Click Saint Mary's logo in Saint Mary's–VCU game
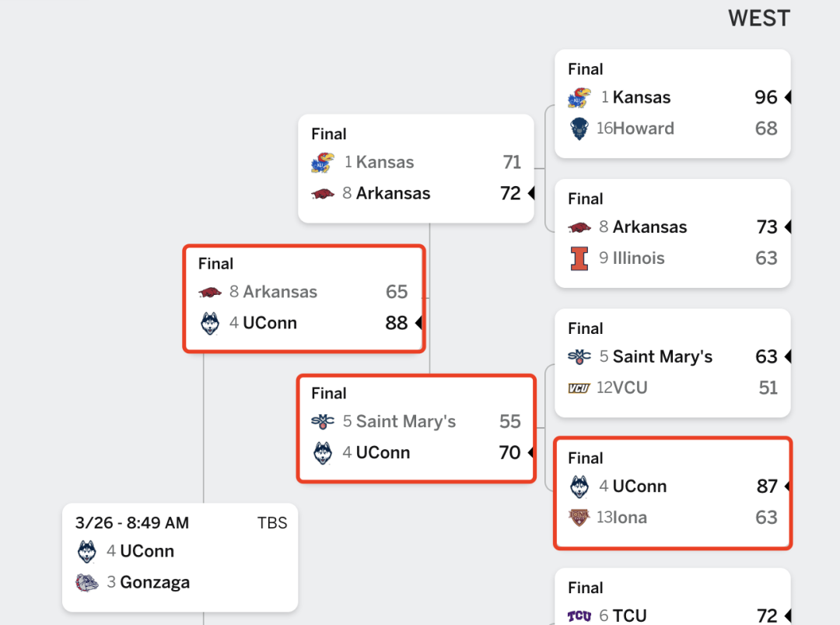Image resolution: width=840 pixels, height=625 pixels. click(579, 357)
